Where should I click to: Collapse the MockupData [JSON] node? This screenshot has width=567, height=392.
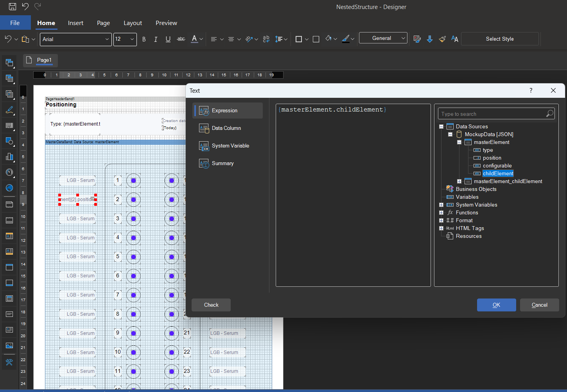point(450,134)
